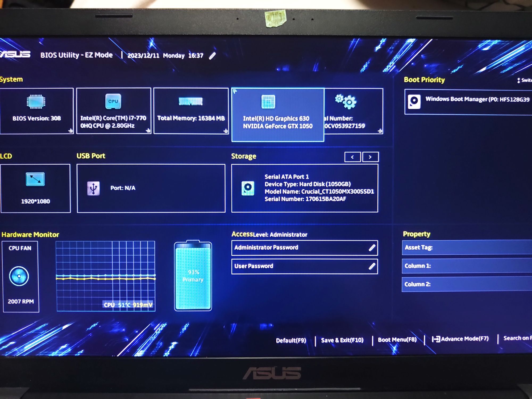Select Default(F9) option
The width and height of the screenshot is (532, 399).
point(291,340)
